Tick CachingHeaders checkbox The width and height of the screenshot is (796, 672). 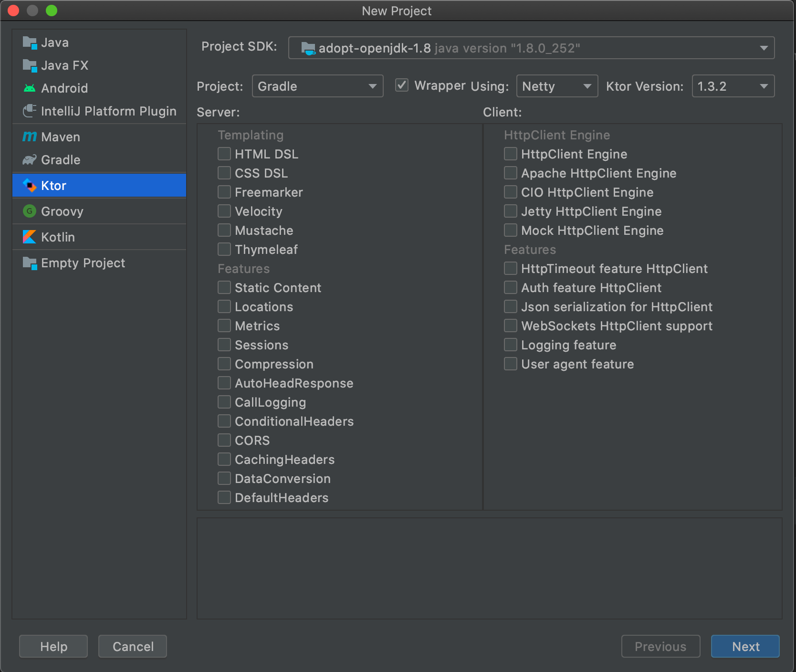coord(224,459)
